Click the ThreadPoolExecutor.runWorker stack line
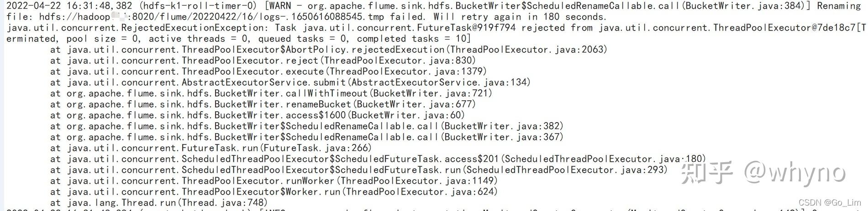This screenshot has height=211, width=868. click(x=274, y=181)
